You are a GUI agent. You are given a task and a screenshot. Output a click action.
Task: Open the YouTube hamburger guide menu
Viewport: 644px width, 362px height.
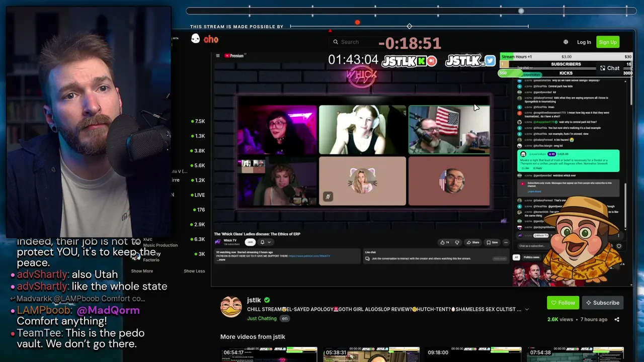[218, 56]
